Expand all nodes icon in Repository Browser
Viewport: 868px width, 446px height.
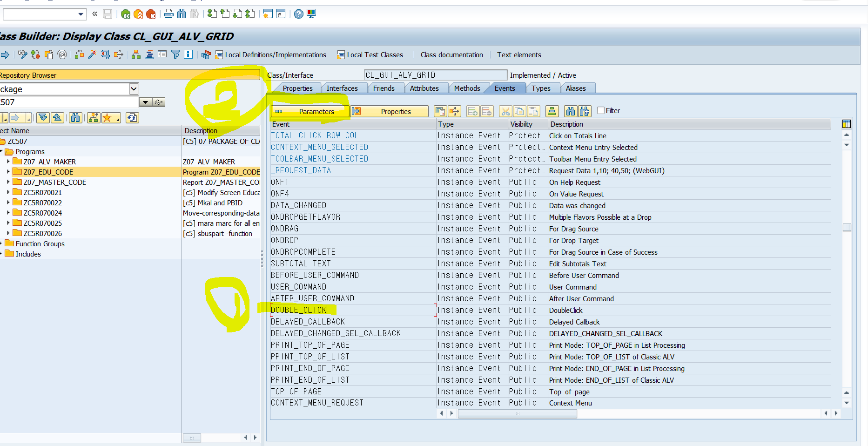[43, 118]
